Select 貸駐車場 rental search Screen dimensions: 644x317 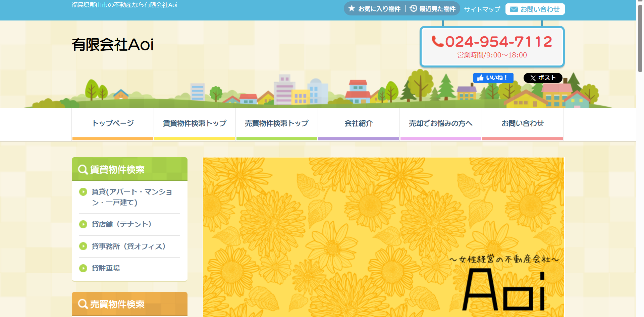point(106,268)
